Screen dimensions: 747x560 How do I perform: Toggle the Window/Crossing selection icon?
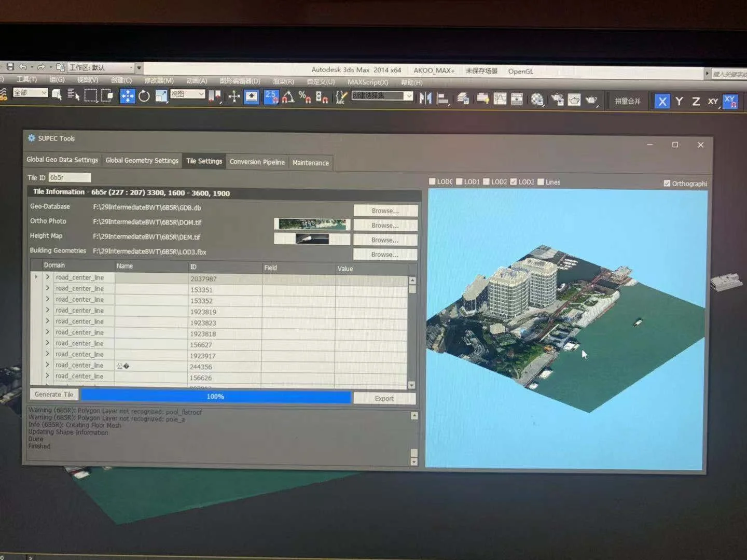coord(107,95)
